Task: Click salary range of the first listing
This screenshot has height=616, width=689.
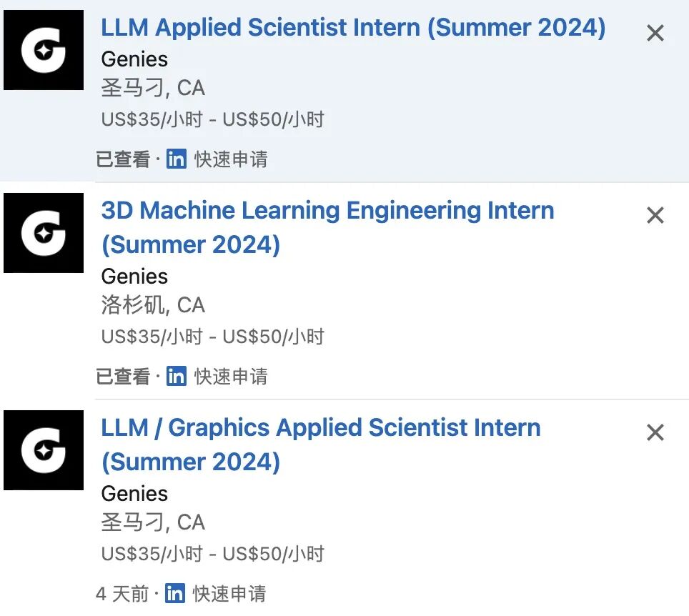Action: (212, 119)
